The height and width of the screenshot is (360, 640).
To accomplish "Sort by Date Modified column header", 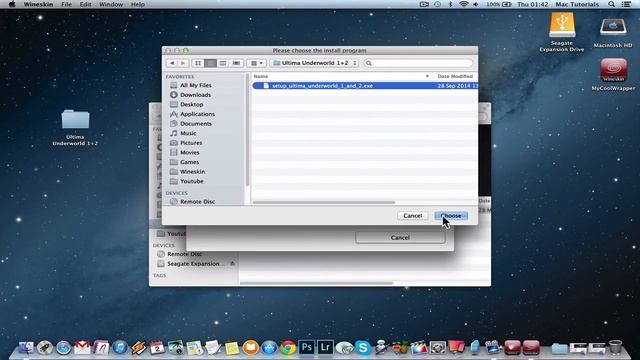I will (455, 76).
